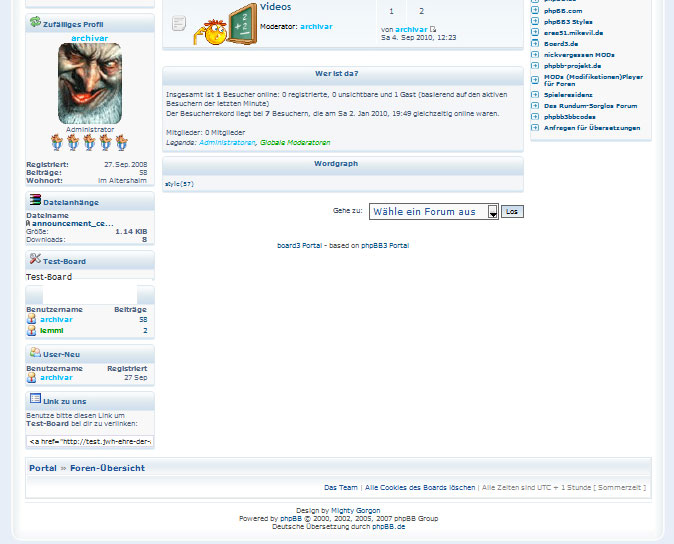Go to Portal in the breadcrumb
Screen dimensions: 674x544
[43, 468]
